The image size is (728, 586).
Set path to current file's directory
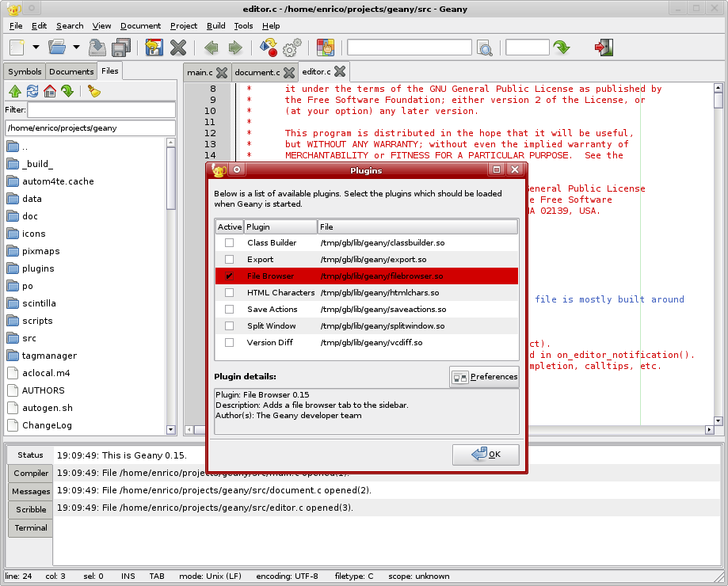67,91
